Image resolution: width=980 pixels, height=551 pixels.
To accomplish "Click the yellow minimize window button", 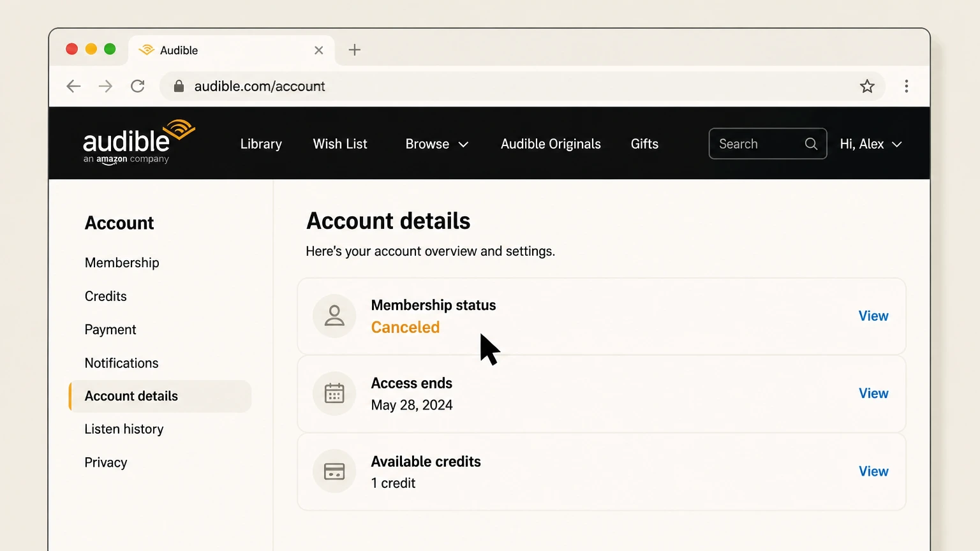I will point(91,49).
